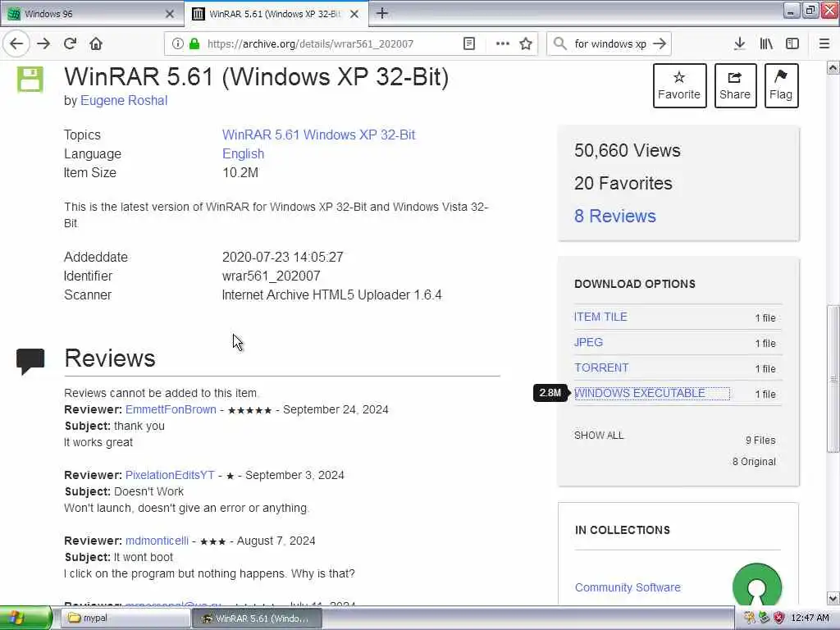Open Community Software collection
Screen dimensions: 840x630
point(628,587)
